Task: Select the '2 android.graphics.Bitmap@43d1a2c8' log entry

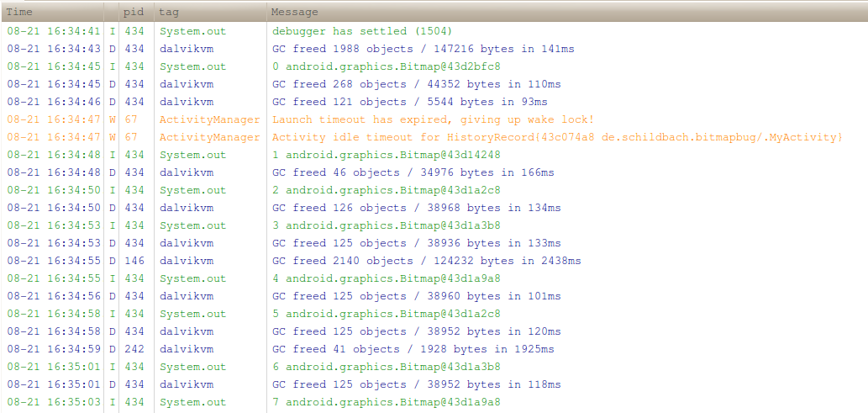Action: point(434,190)
